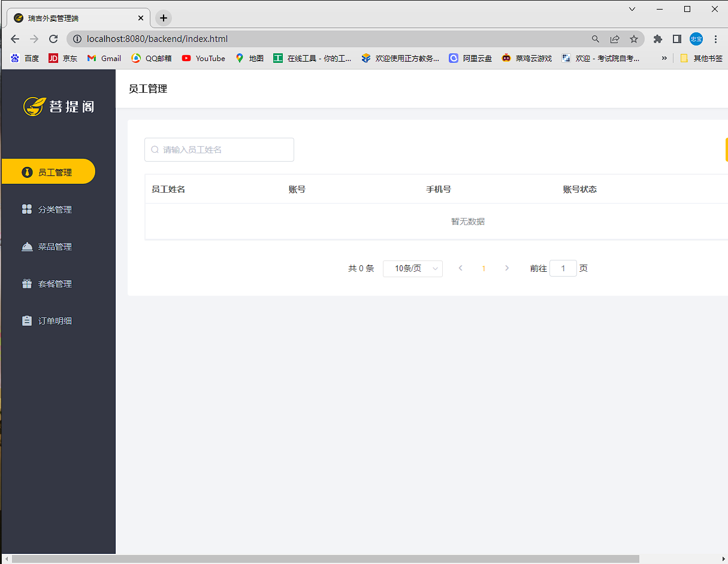Open the 京东 bookmark
The image size is (728, 564).
coord(64,58)
